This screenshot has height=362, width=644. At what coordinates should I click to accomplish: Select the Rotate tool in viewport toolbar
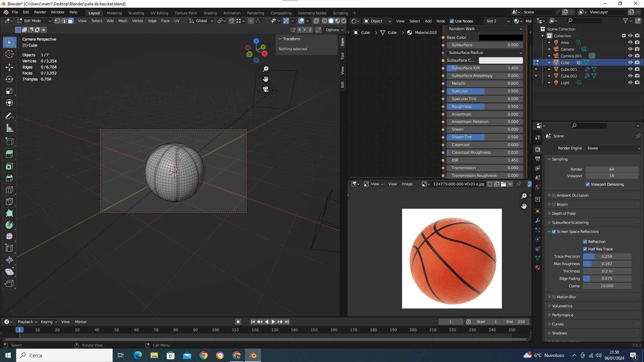pyautogui.click(x=9, y=79)
